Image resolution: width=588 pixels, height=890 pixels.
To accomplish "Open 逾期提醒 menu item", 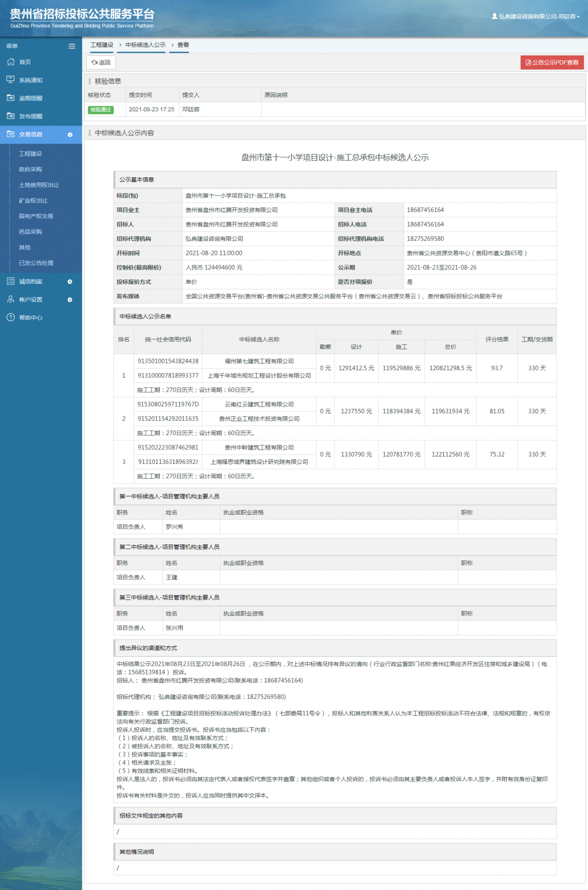I will click(x=31, y=98).
